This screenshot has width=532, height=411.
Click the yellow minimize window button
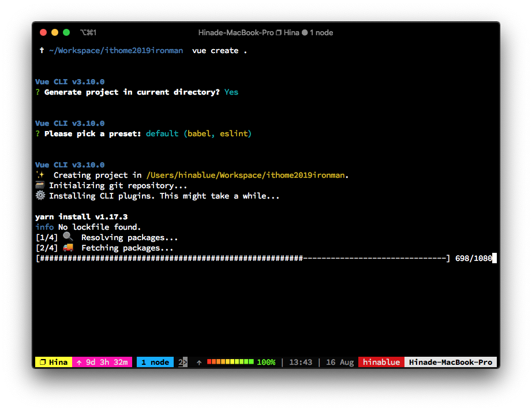click(x=55, y=32)
